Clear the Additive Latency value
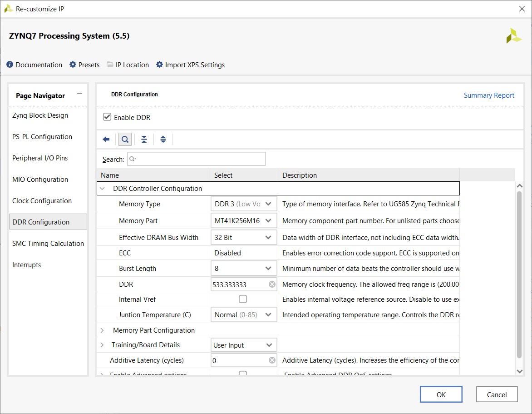The image size is (532, 414). pos(272,360)
